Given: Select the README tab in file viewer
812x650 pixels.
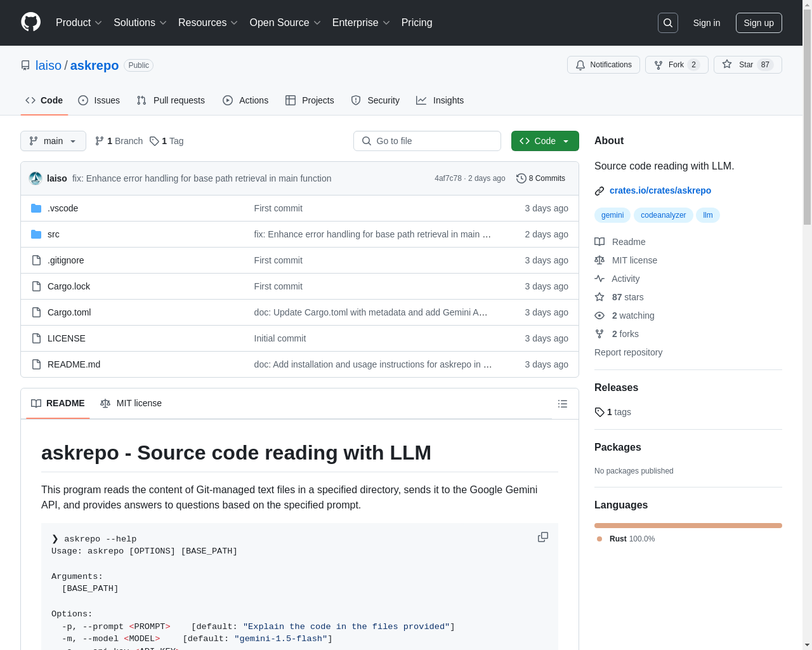Looking at the screenshot, I should click(x=58, y=404).
